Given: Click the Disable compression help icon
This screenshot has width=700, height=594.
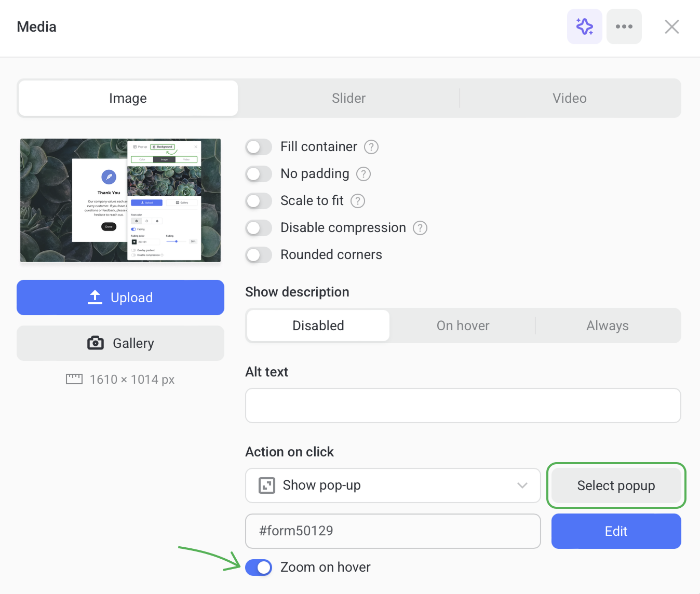Looking at the screenshot, I should [x=420, y=228].
